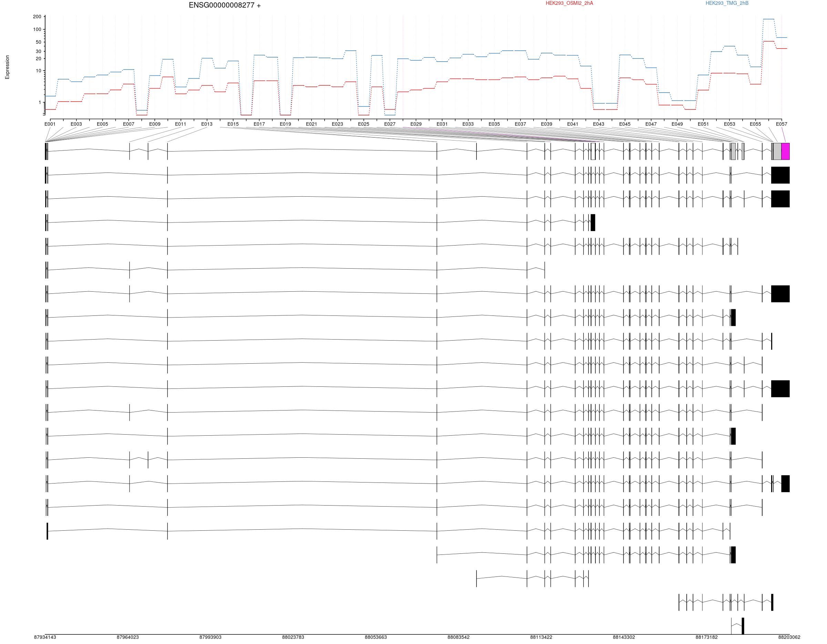Click exon label E029

click(416, 124)
